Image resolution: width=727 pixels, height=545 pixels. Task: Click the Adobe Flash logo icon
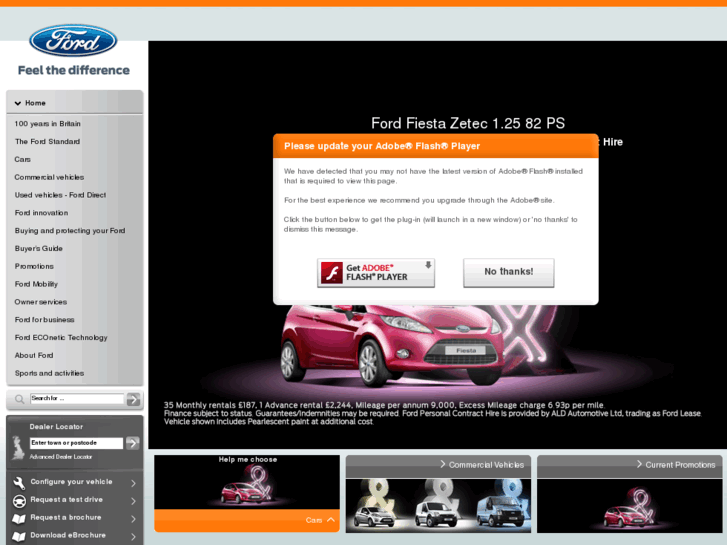click(x=332, y=273)
